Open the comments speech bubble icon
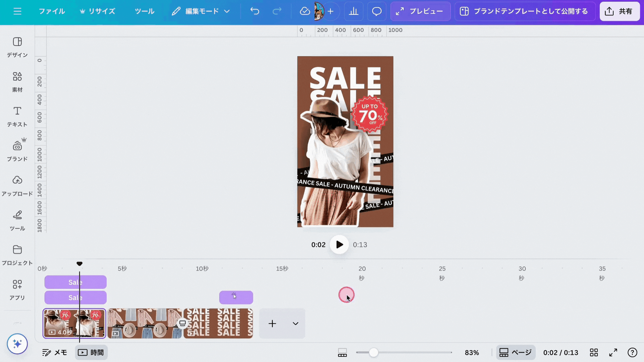Screen dimensions: 644x362 [377, 11]
